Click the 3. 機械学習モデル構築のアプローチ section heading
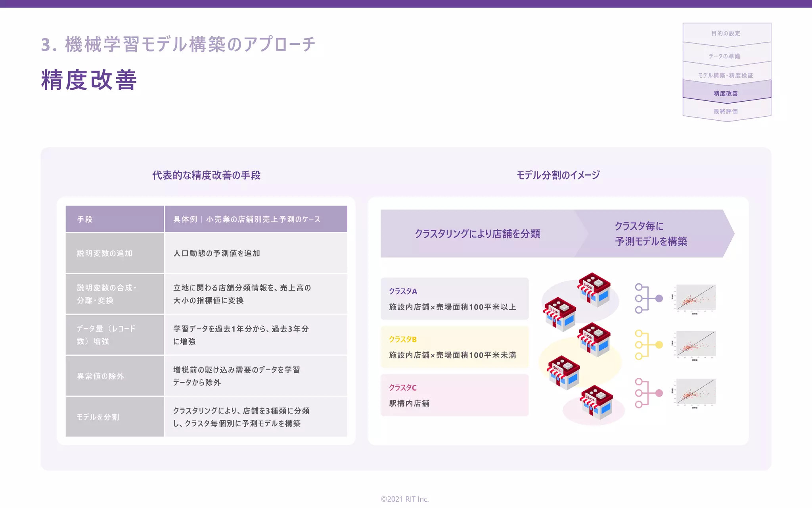The width and height of the screenshot is (812, 508). click(x=178, y=44)
